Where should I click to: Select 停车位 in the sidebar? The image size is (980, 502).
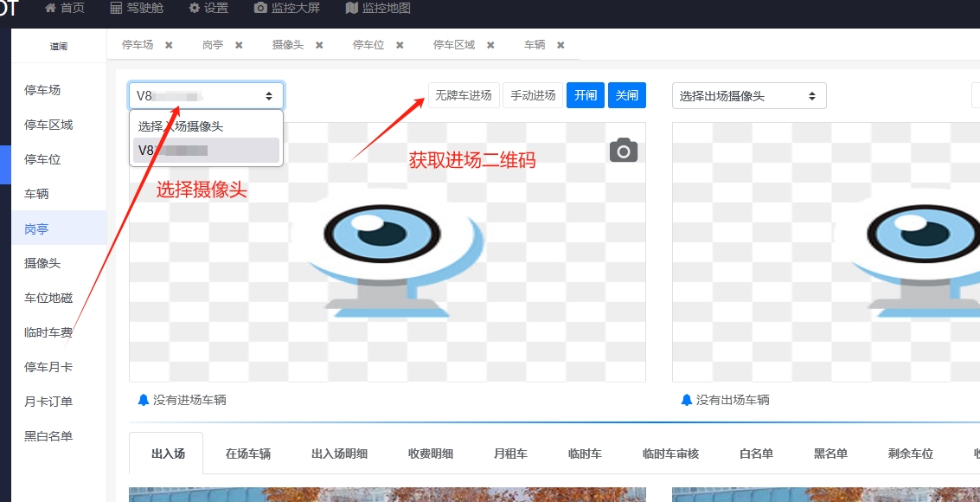(x=59, y=160)
